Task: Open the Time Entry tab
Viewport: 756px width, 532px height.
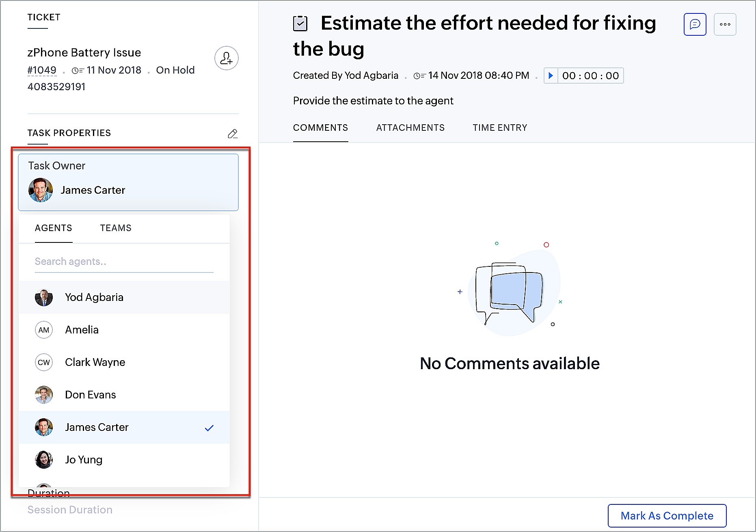Action: pyautogui.click(x=500, y=128)
